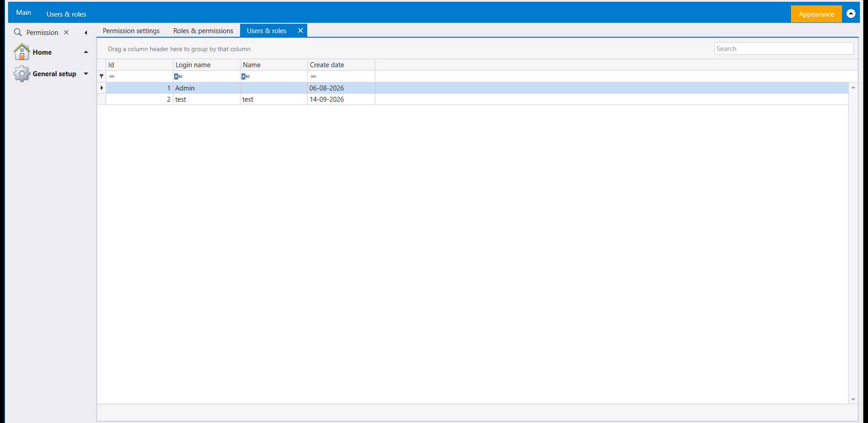The width and height of the screenshot is (868, 423).
Task: Sort by the Login name column header
Action: click(x=206, y=65)
